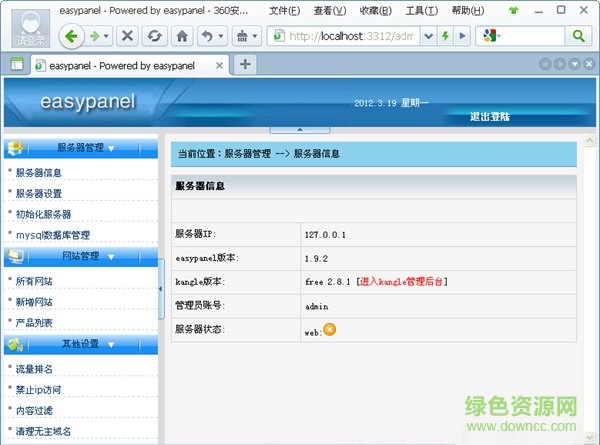Click the stop loading X icon
Viewport: 600px width, 445px height.
pyautogui.click(x=128, y=35)
